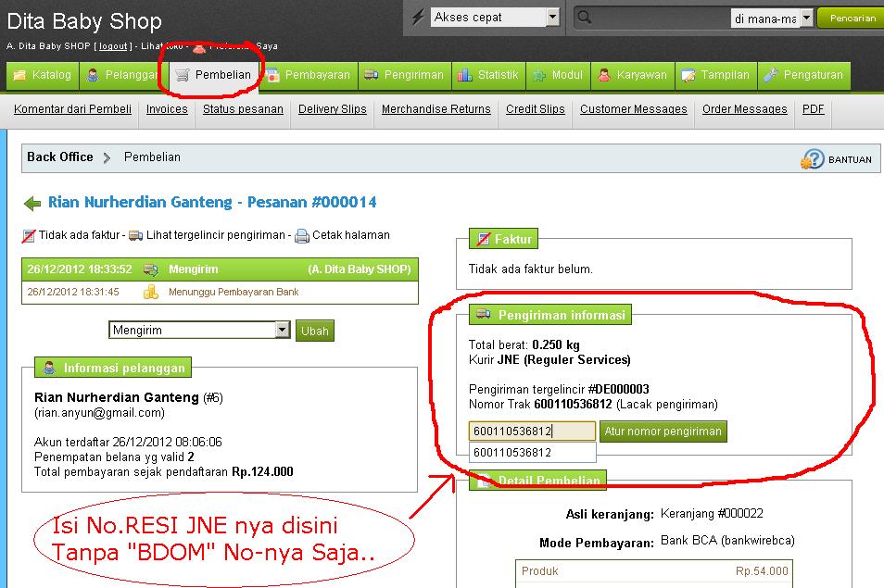
Task: Click the Pengiriman truck icon in tabs
Action: (371, 75)
